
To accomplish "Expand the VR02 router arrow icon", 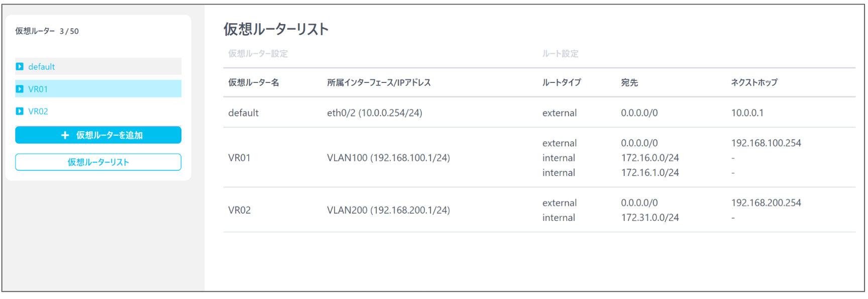I will point(20,111).
